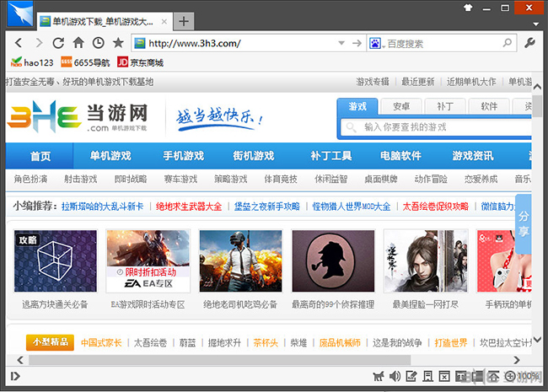Screen dimensions: 548x392
Task: Switch to the 补丁 search tab
Action: [445, 106]
